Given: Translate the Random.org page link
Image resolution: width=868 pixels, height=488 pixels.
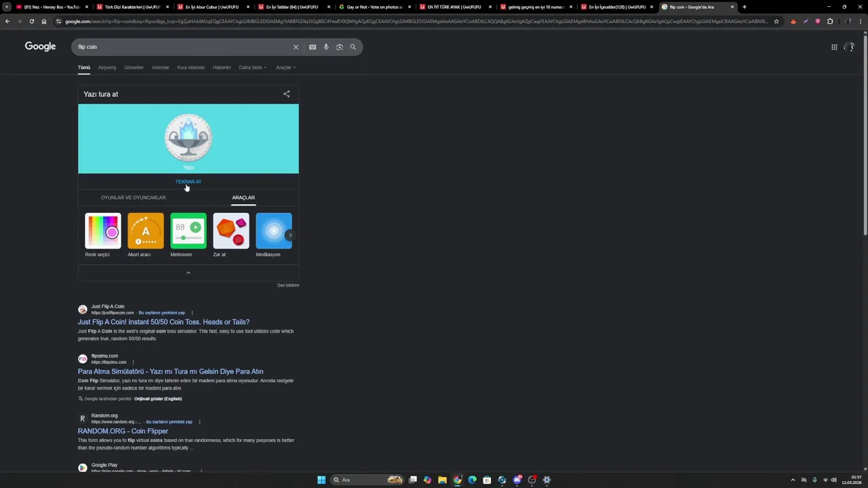Looking at the screenshot, I should pyautogui.click(x=169, y=422).
